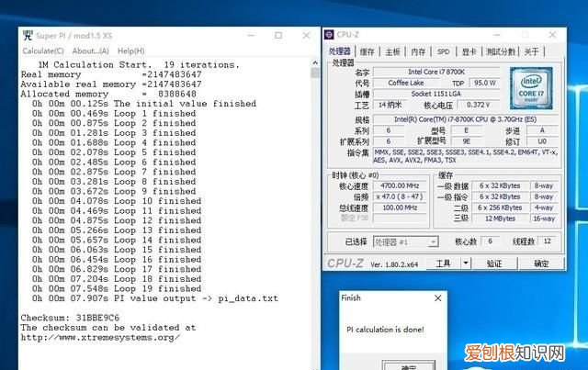The height and width of the screenshot is (370, 588).
Task: Click the 核心速度 value 4700.00 MHz
Action: 400,186
